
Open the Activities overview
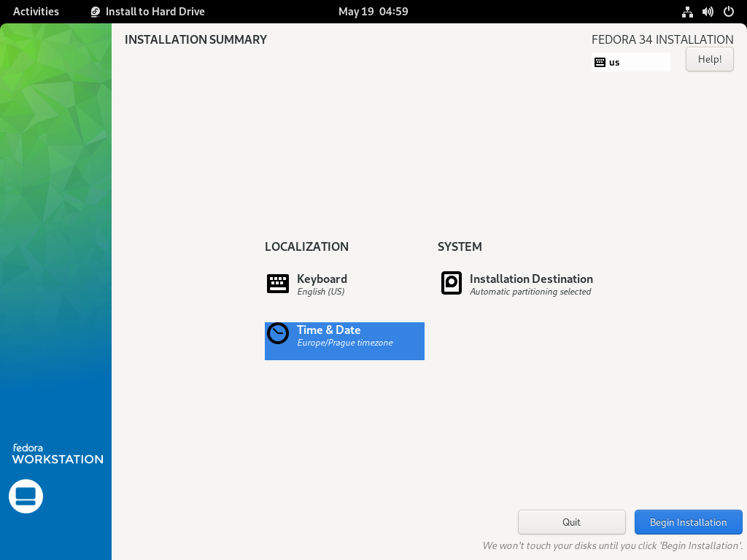36,12
